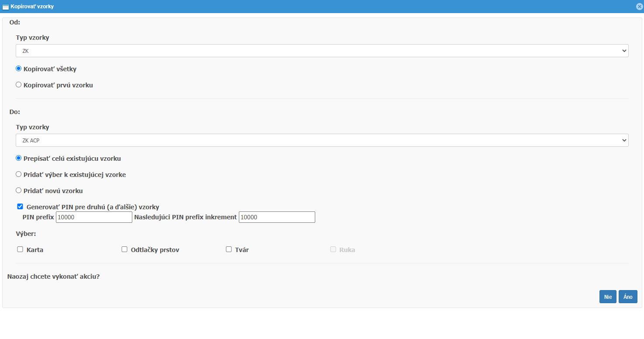Close the Kopírovať vzorky dialog
The width and height of the screenshot is (644, 339).
coord(640,7)
